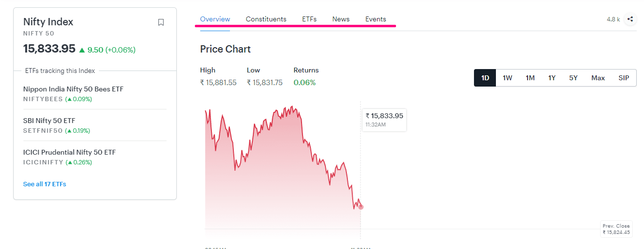Image resolution: width=644 pixels, height=249 pixels.
Task: Switch to the Events tab
Action: (x=376, y=19)
